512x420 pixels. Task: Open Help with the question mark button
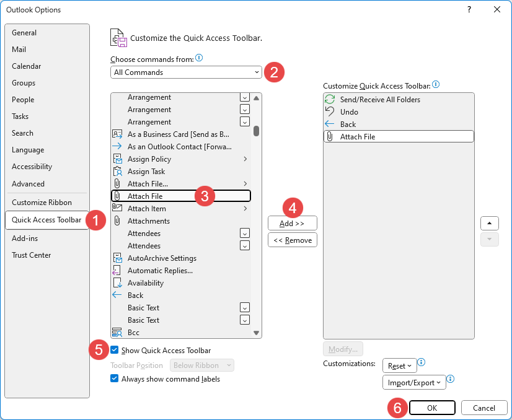[x=469, y=9]
